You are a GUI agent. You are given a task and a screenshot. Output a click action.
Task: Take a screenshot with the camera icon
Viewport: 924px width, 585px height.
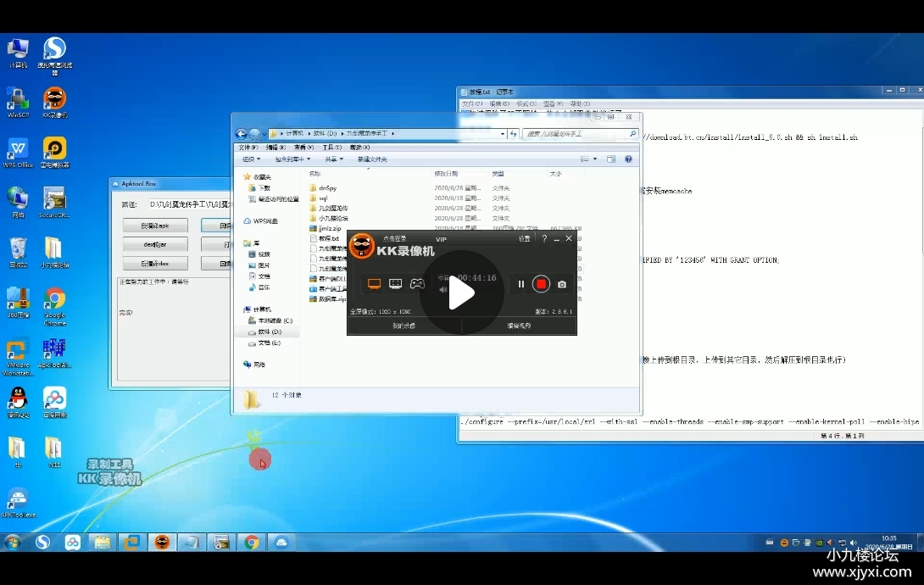(561, 284)
